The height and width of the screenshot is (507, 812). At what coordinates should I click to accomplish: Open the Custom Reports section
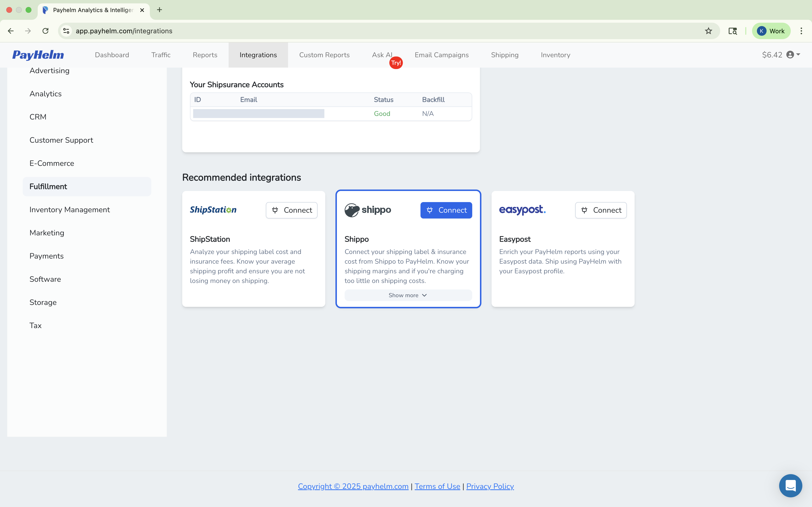(324, 55)
